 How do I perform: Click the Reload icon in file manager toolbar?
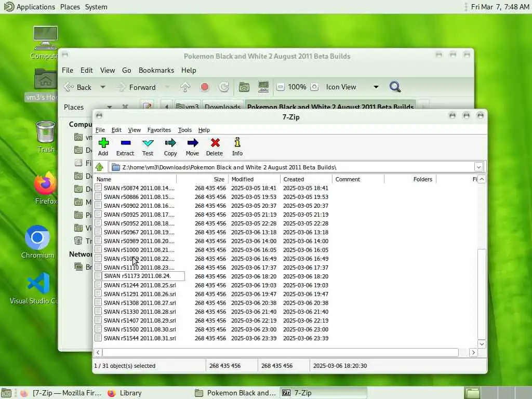(223, 87)
